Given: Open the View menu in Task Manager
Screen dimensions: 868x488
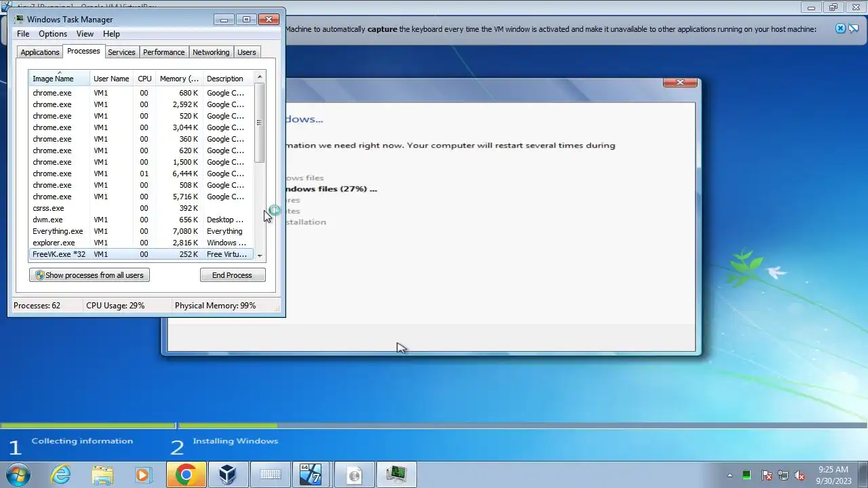Looking at the screenshot, I should (x=85, y=34).
